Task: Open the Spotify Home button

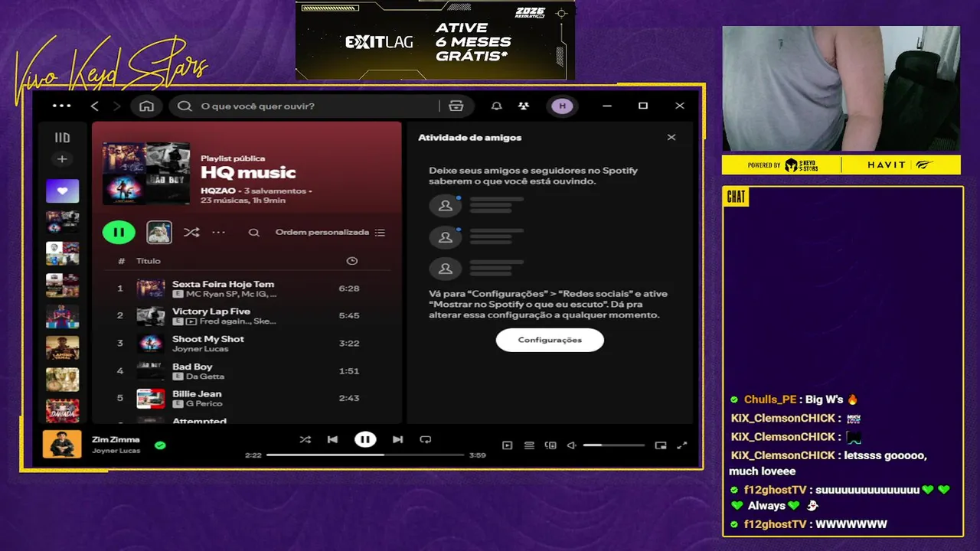Action: click(x=146, y=106)
